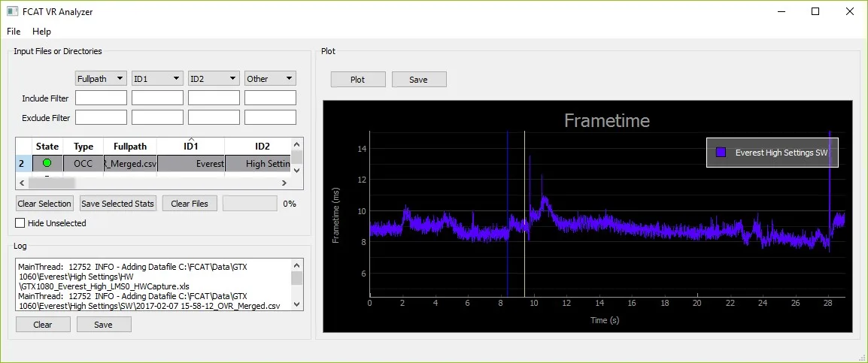The width and height of the screenshot is (868, 363).
Task: Click the Exclude Filter field under Fullpath
Action: point(101,117)
